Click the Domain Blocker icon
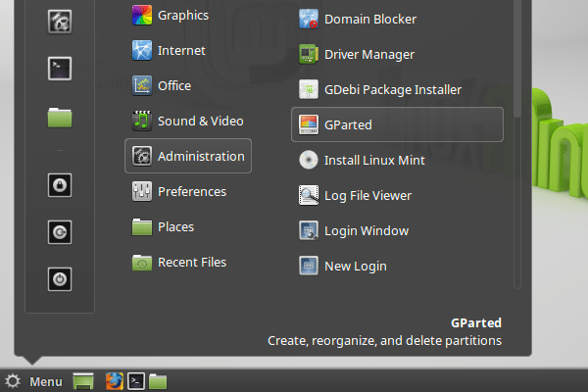588x392 pixels. pos(309,19)
